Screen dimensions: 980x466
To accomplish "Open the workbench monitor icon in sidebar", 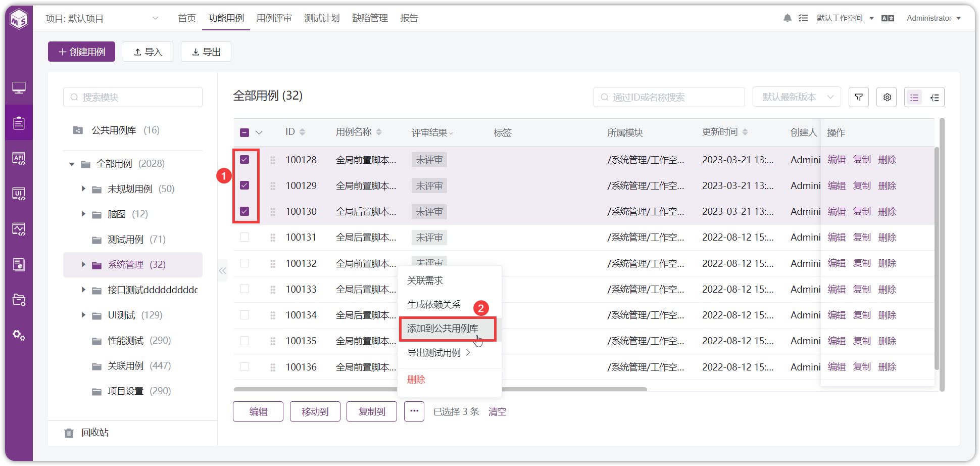I will point(19,88).
